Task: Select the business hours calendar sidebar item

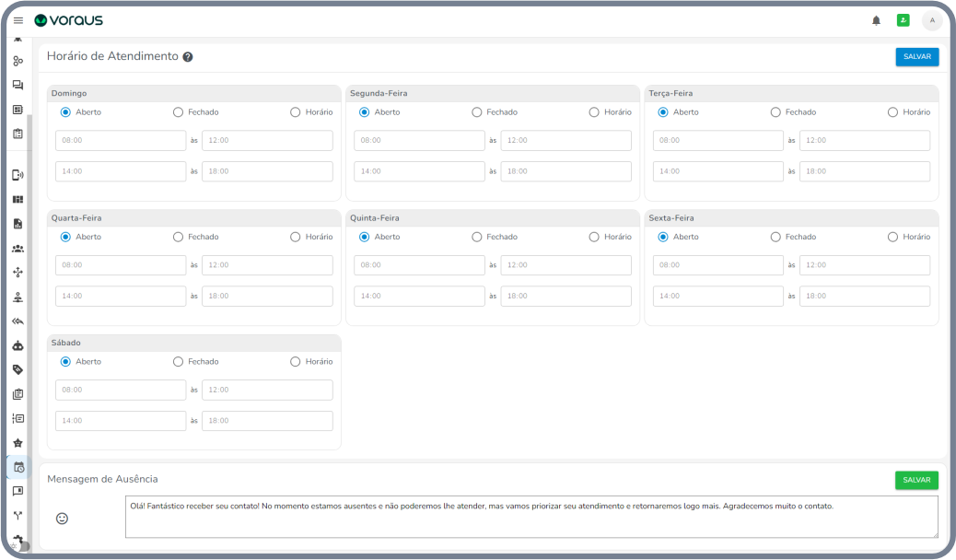Action: point(17,467)
